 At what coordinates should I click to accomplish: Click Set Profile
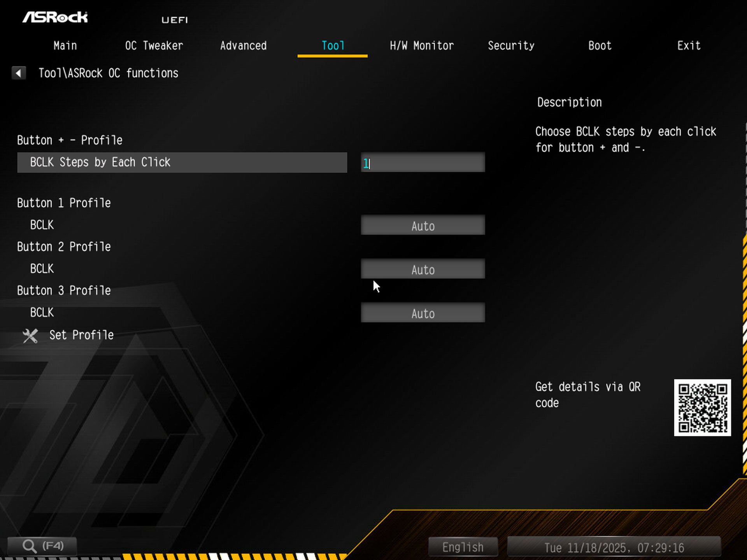[81, 335]
